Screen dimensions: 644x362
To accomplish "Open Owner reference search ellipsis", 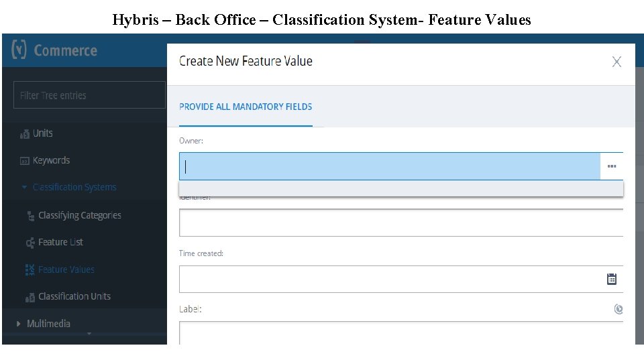I will [x=611, y=166].
